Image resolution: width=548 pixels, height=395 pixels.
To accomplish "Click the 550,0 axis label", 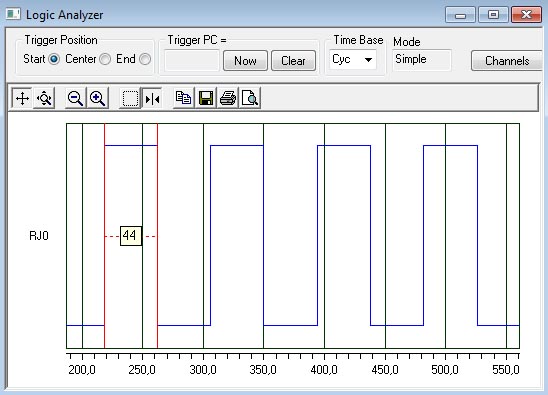I will tap(506, 370).
